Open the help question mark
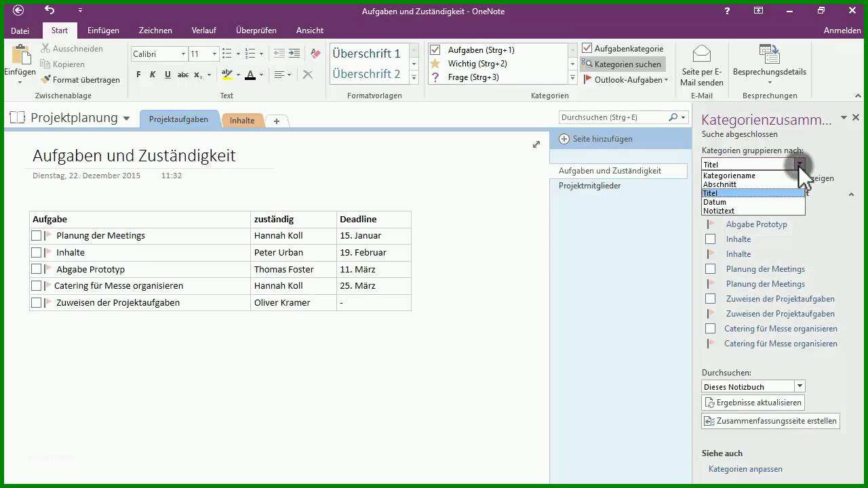This screenshot has width=868, height=488. (727, 11)
